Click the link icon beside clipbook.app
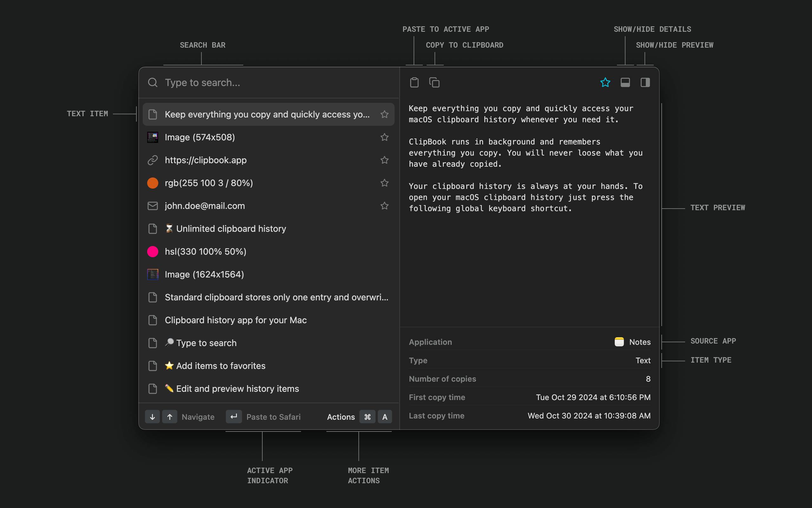 pos(153,160)
